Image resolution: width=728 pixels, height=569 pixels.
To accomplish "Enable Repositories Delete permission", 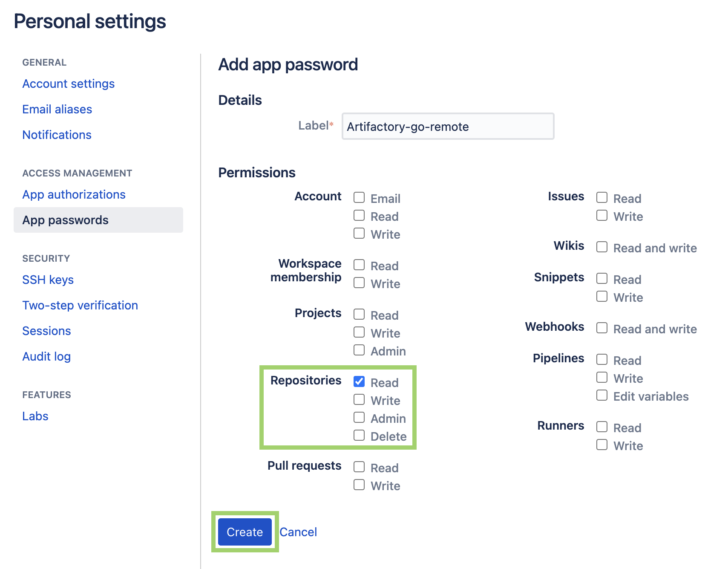I will [359, 435].
